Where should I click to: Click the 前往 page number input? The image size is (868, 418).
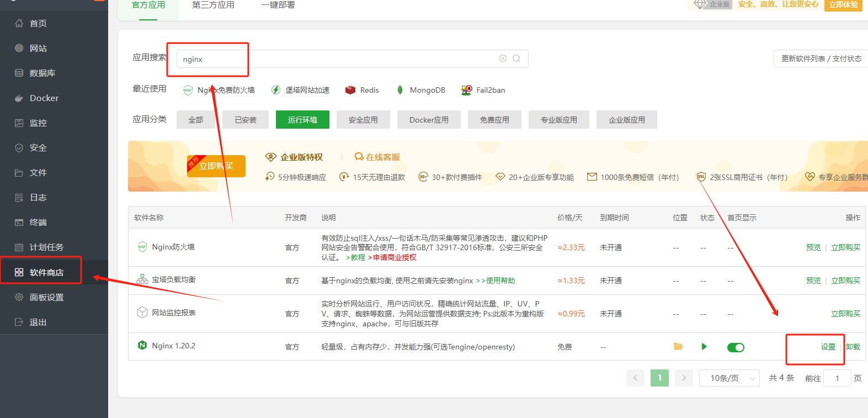tap(837, 378)
